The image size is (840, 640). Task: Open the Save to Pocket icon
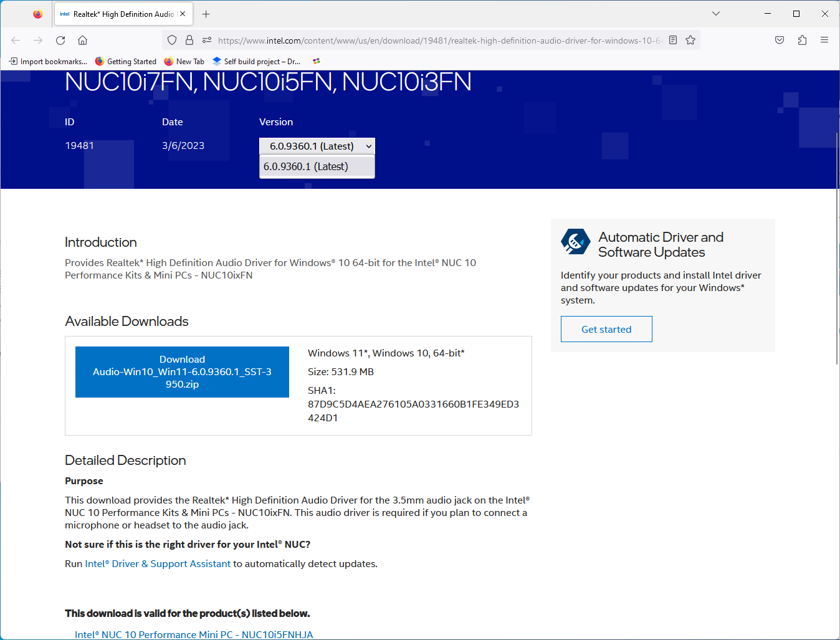pyautogui.click(x=780, y=41)
